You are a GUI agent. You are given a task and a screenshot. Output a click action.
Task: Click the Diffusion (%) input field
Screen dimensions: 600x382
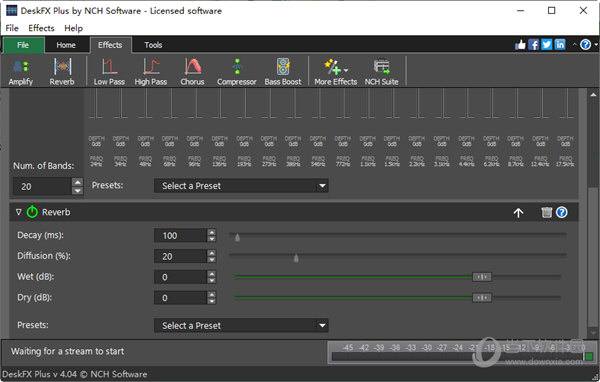(x=180, y=256)
